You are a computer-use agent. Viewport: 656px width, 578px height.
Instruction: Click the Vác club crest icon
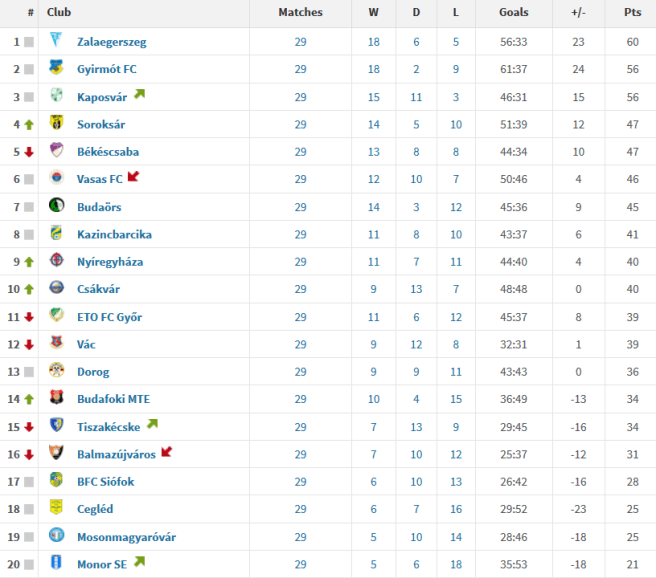(x=56, y=344)
